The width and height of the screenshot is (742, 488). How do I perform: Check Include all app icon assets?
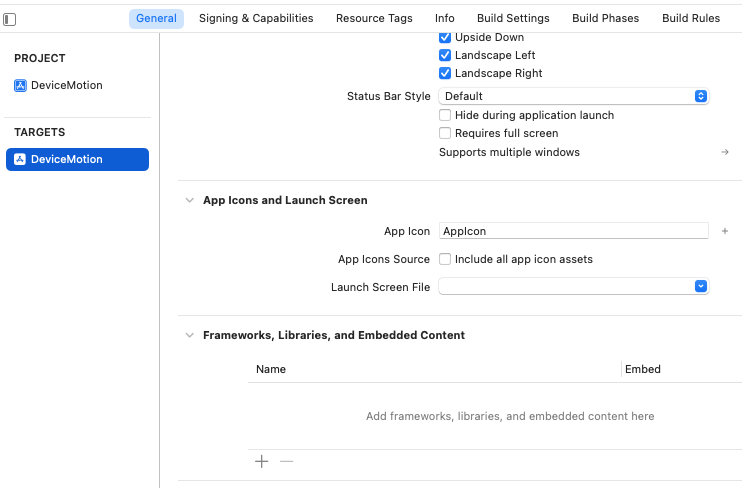[x=445, y=260]
